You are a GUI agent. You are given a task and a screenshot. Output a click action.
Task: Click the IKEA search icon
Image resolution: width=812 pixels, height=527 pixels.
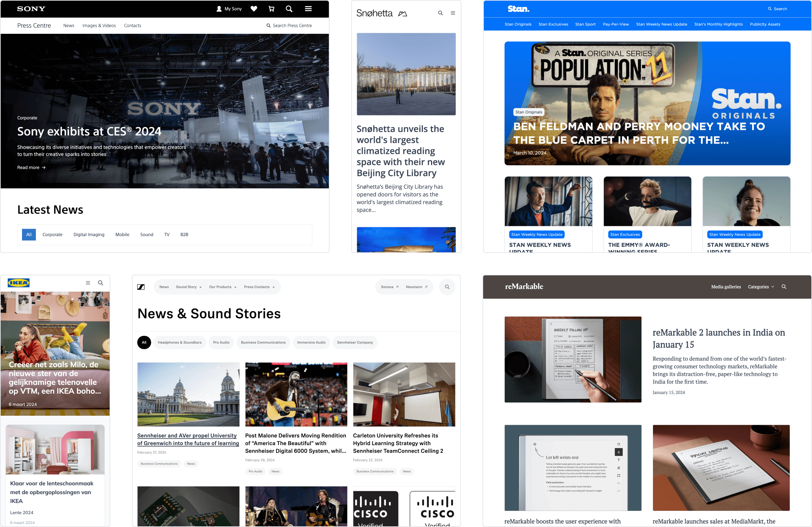(x=100, y=282)
